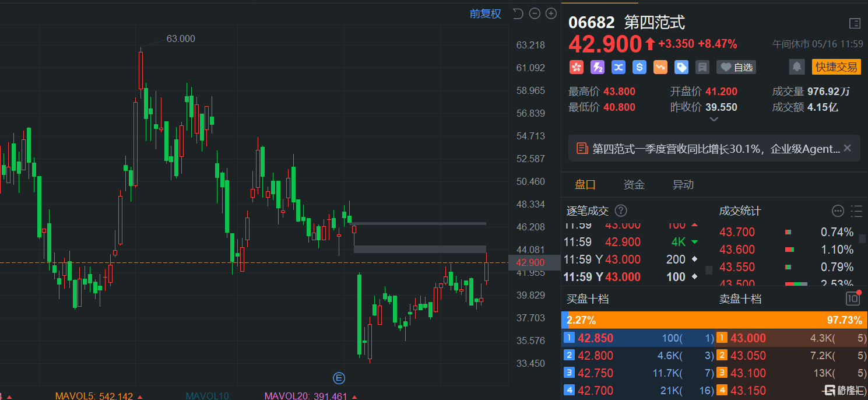Select ask level 4 at 43.150

pos(791,391)
